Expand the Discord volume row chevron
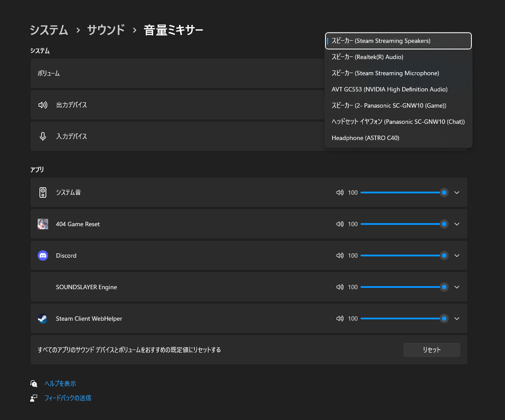The width and height of the screenshot is (505, 420). tap(457, 255)
